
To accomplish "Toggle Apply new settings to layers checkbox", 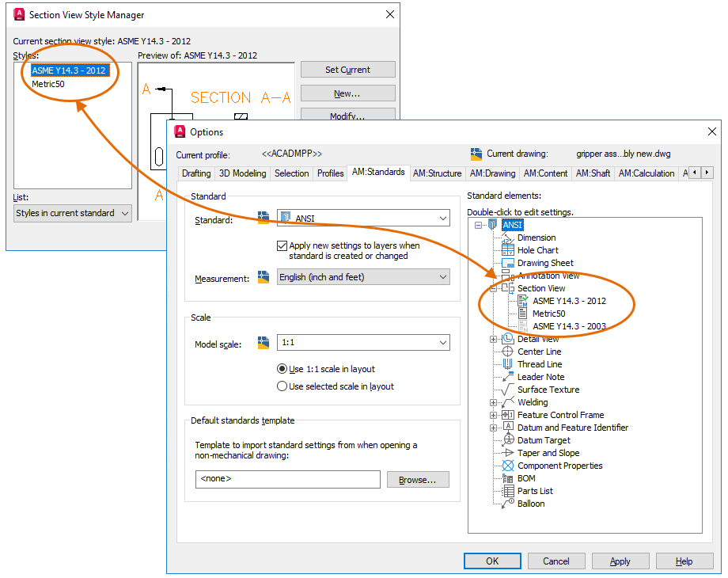I will pyautogui.click(x=282, y=245).
